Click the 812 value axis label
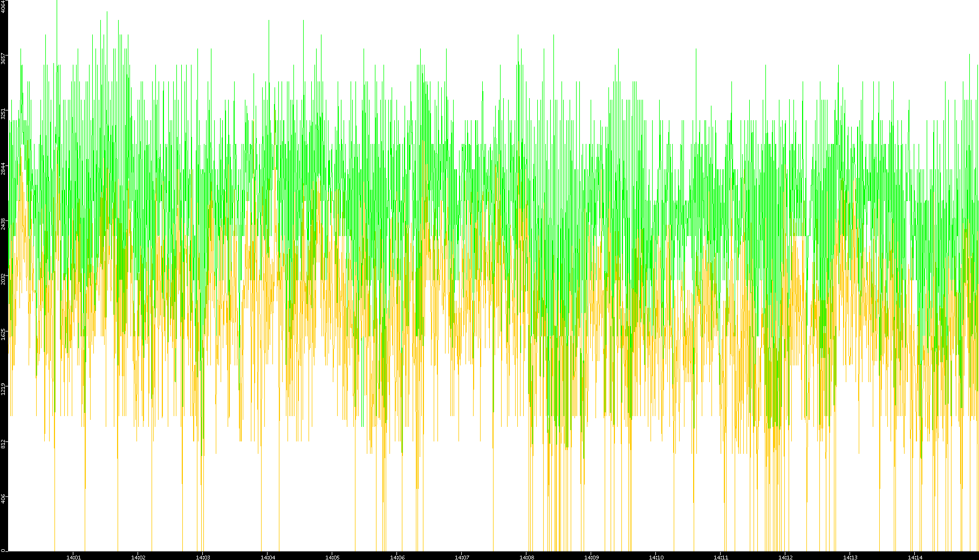Screen dimensions: 979x560 coord(4,444)
